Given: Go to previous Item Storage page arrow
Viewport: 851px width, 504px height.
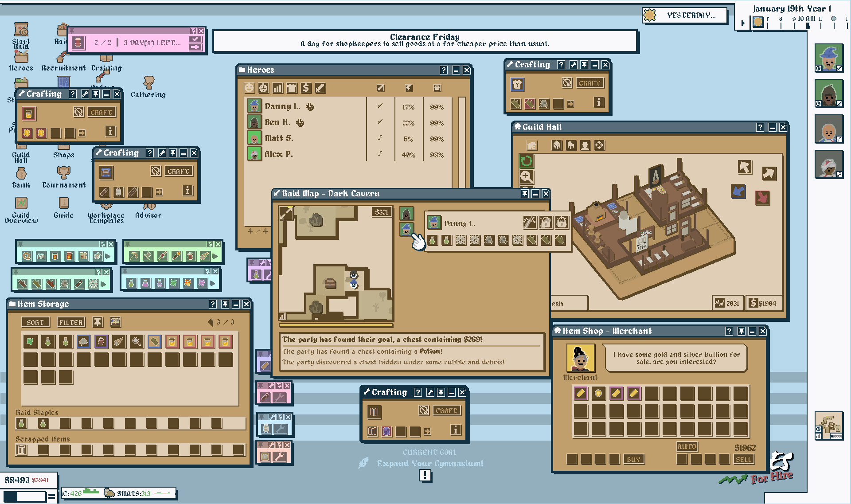Looking at the screenshot, I should point(211,322).
